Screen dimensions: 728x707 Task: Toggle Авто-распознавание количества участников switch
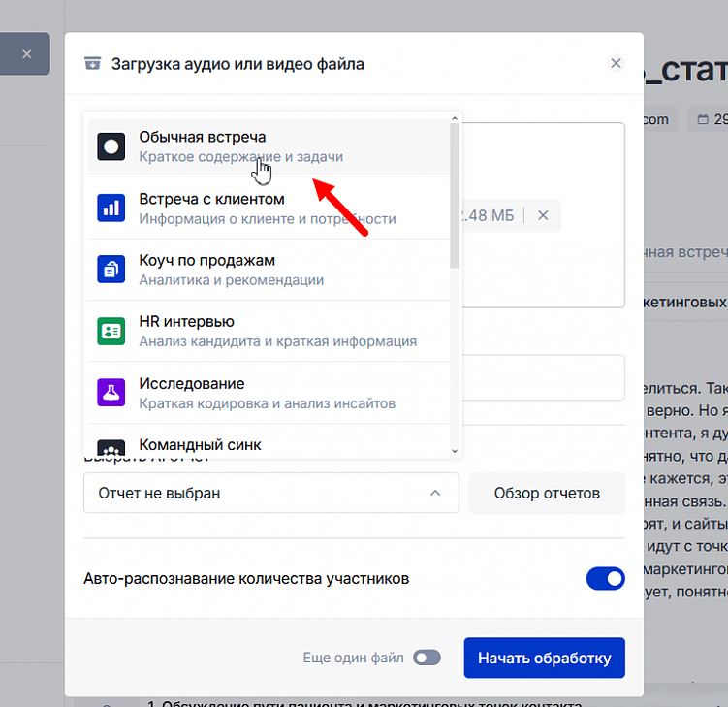[x=606, y=578]
